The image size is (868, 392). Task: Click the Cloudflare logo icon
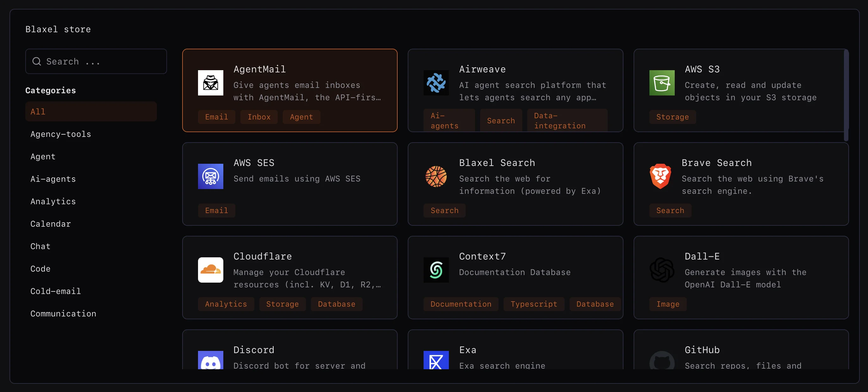210,270
